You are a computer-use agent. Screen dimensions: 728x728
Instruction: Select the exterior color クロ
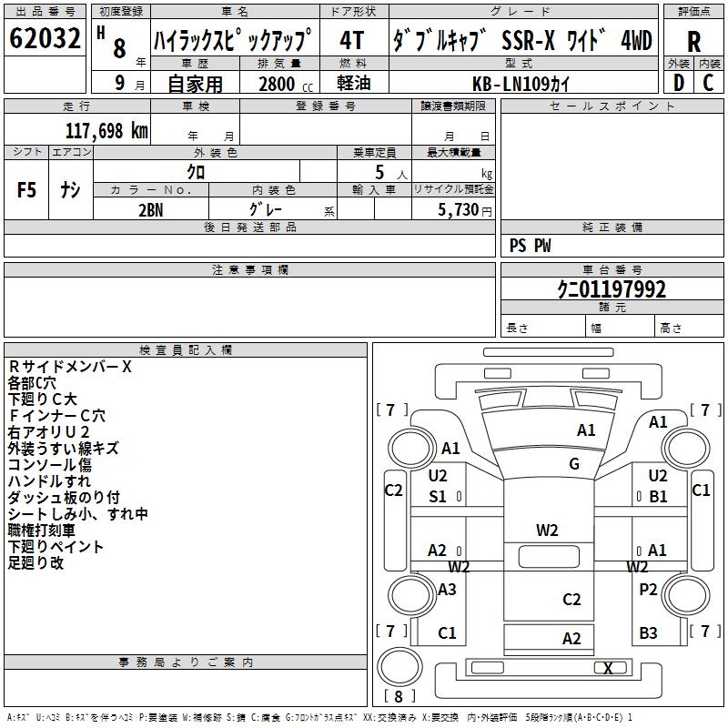coord(196,172)
